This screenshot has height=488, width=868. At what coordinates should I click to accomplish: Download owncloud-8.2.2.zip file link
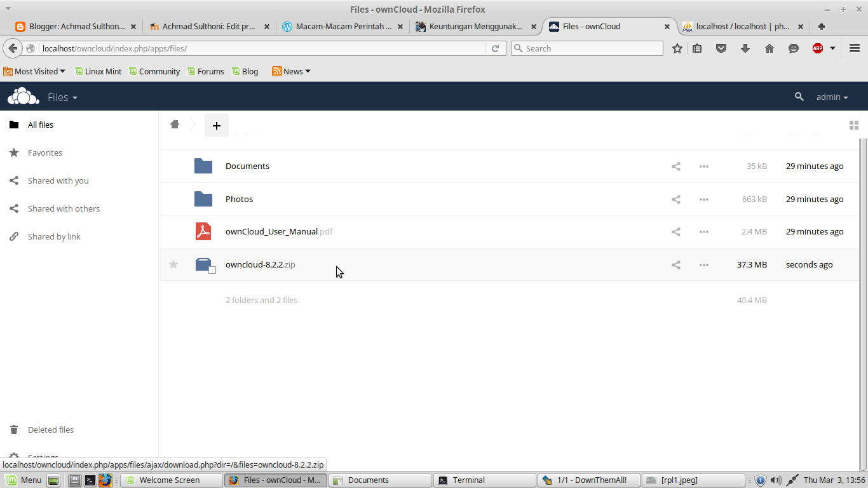click(261, 264)
